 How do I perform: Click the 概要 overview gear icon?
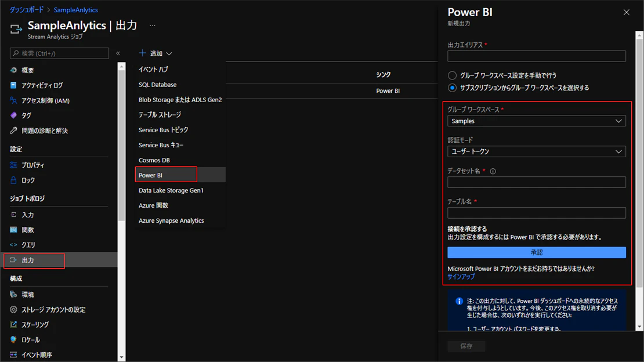(x=13, y=70)
